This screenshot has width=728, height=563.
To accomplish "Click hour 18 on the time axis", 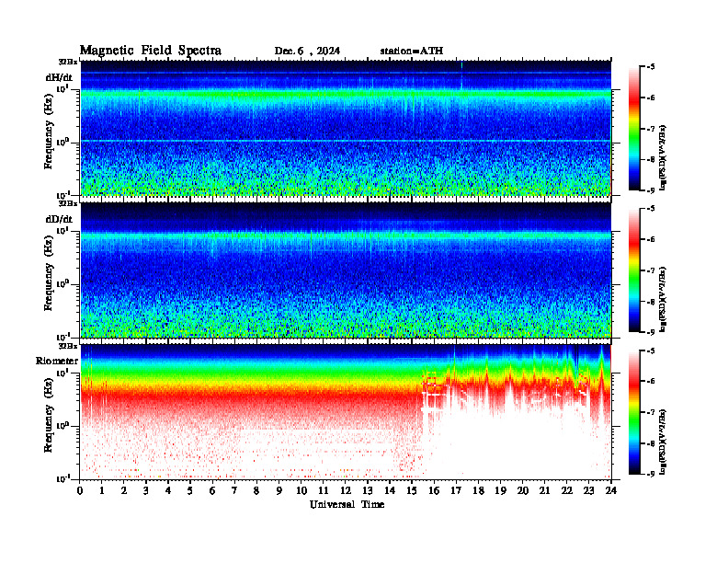I will [x=478, y=491].
